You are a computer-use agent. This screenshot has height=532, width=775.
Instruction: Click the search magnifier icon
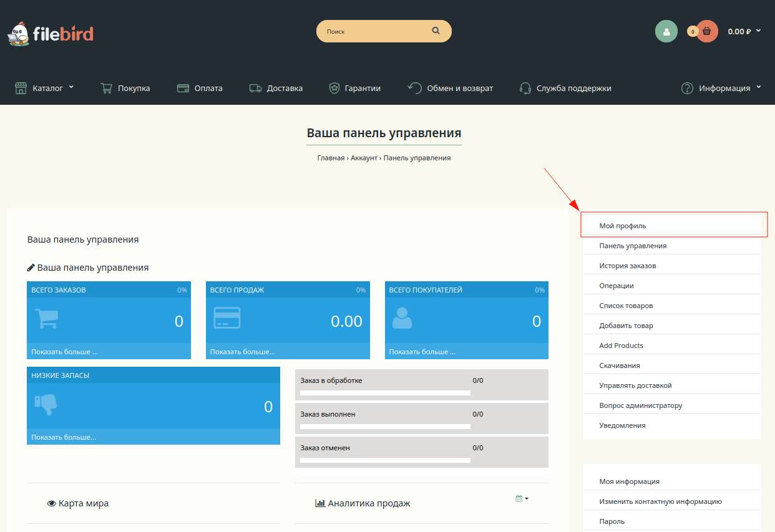click(436, 31)
